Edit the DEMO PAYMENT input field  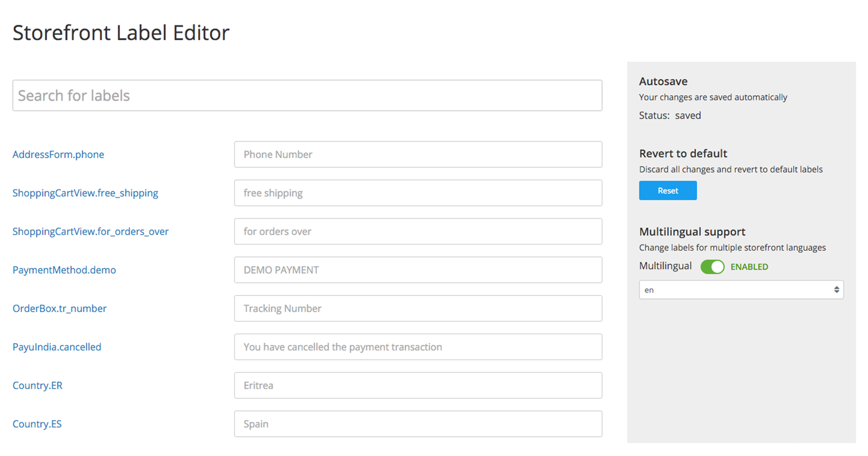click(x=418, y=270)
